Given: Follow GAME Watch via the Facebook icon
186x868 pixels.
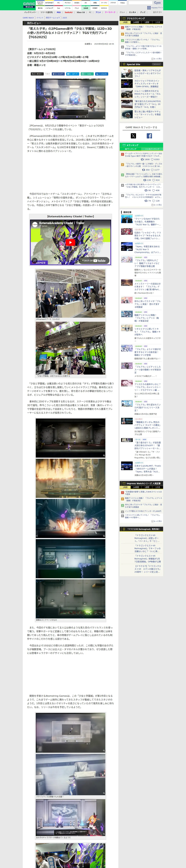Looking at the screenshot, I should [x=149, y=136].
